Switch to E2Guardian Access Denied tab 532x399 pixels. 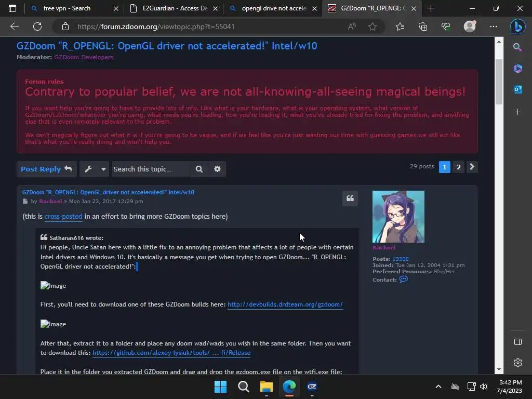[175, 8]
